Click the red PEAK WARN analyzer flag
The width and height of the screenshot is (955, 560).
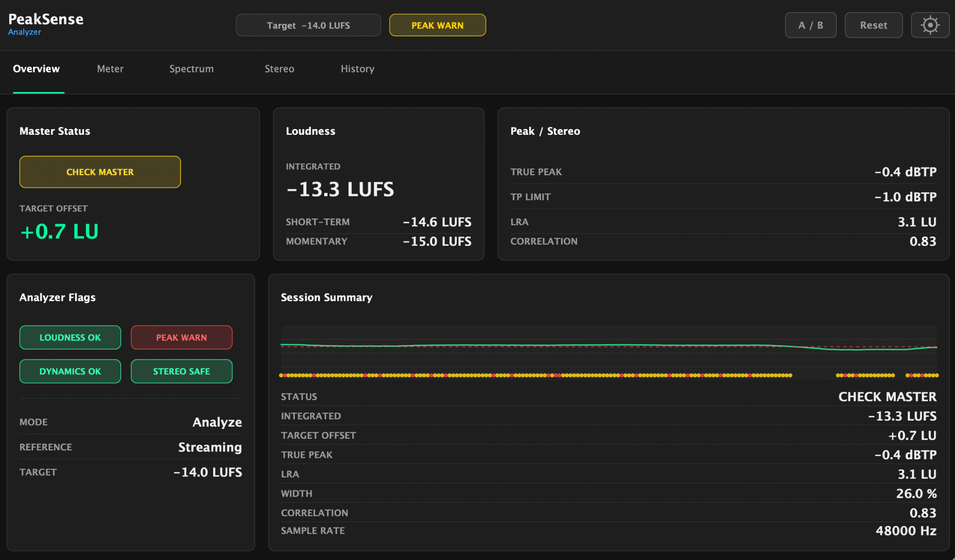pyautogui.click(x=181, y=337)
